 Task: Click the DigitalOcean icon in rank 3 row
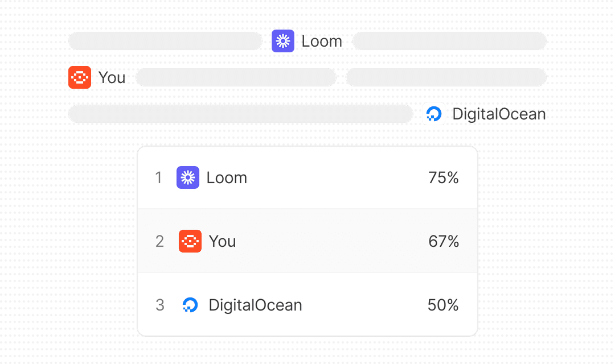click(x=190, y=305)
